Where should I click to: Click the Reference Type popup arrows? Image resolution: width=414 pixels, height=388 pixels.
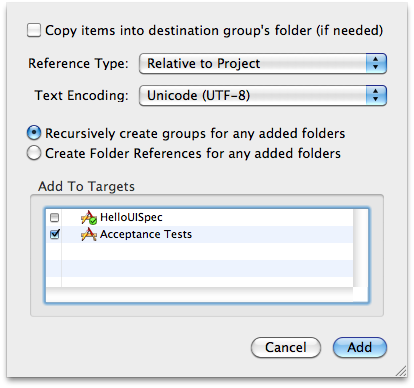376,63
